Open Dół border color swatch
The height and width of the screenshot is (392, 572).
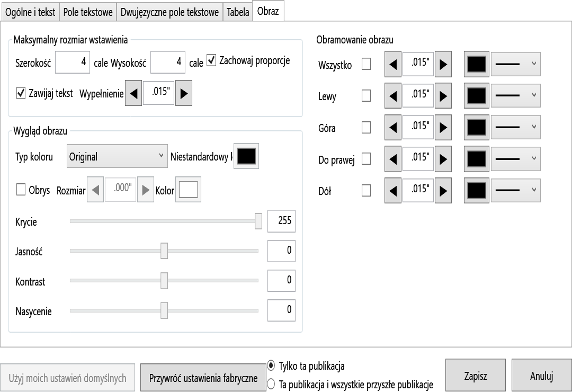click(477, 191)
